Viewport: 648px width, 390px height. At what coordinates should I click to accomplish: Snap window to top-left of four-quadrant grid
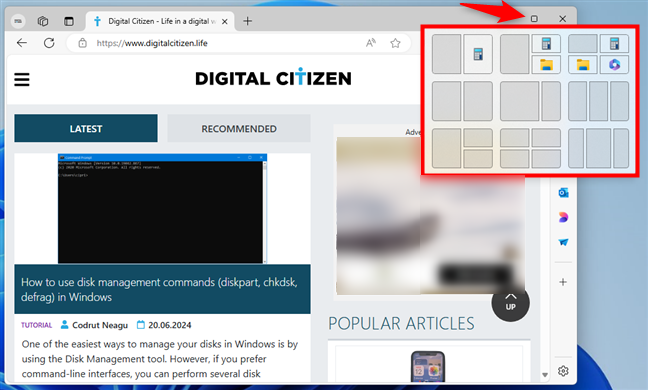pyautogui.click(x=515, y=138)
